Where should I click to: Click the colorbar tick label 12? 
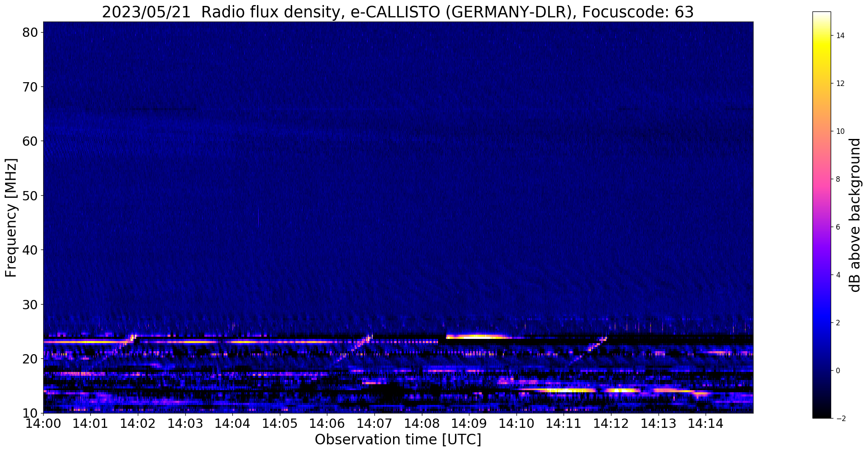(840, 83)
